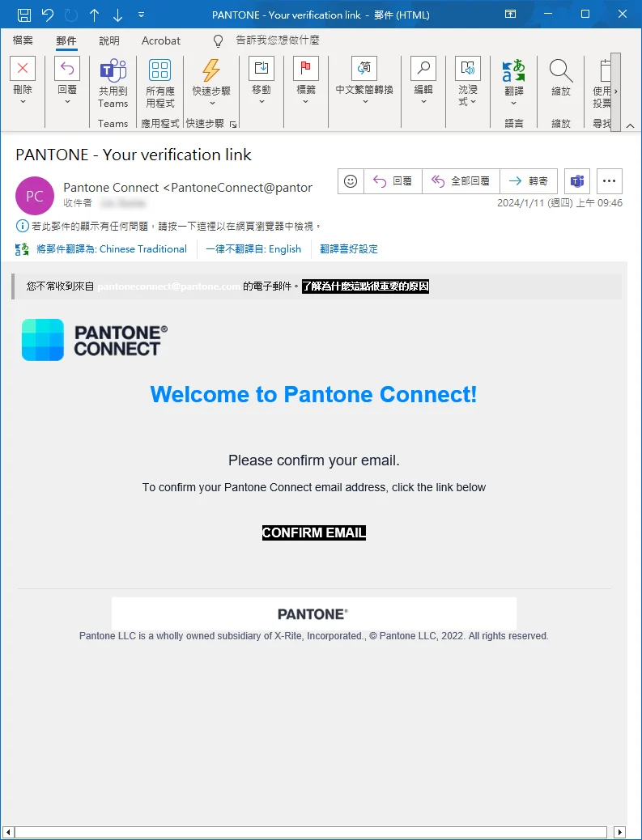Click the CONFIRM EMAIL button
This screenshot has height=840, width=642.
(x=314, y=532)
